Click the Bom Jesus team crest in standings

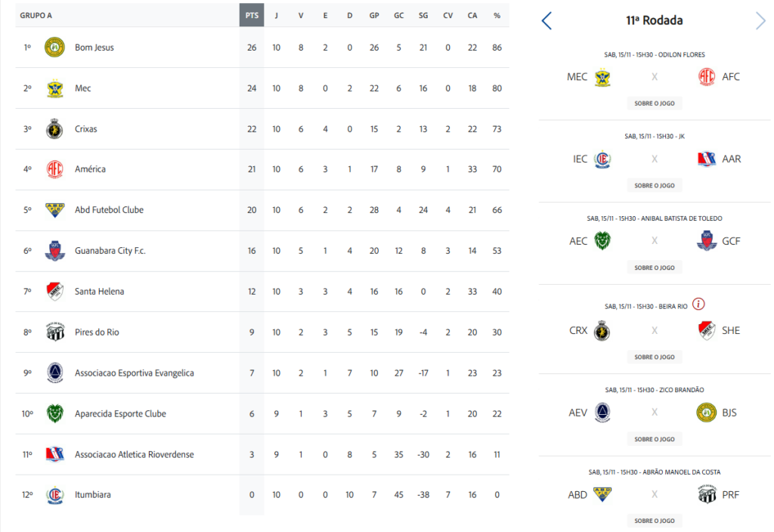[54, 48]
